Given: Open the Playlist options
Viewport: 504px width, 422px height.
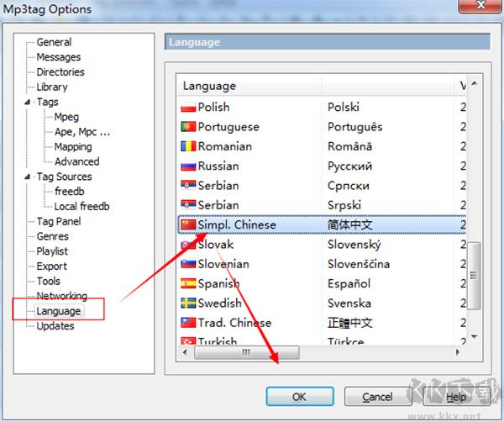Looking at the screenshot, I should tap(52, 251).
